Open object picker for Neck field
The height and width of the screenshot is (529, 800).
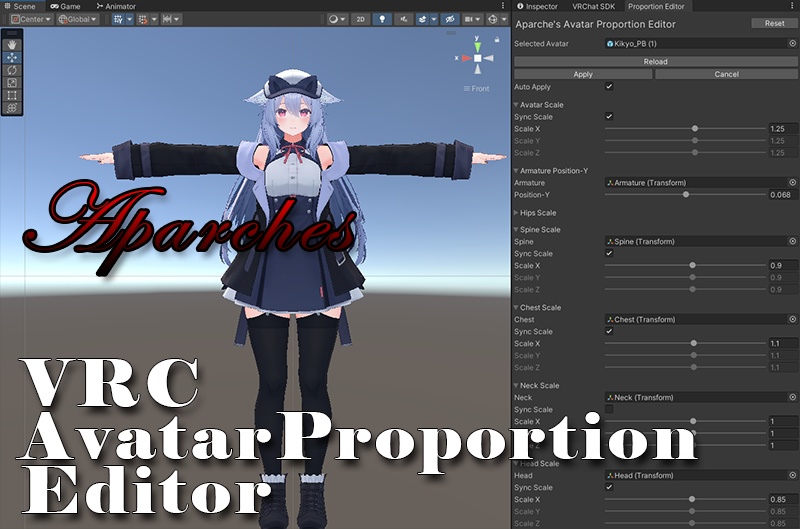792,397
